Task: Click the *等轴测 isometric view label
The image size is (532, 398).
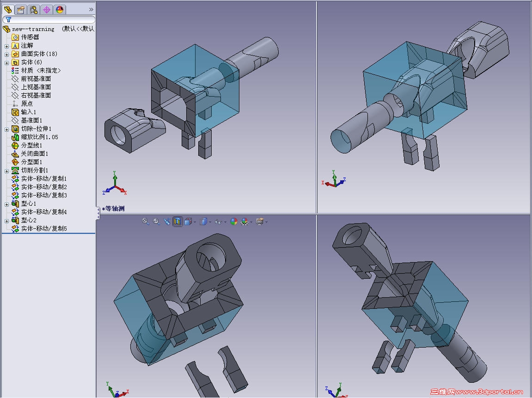Action: coord(113,208)
